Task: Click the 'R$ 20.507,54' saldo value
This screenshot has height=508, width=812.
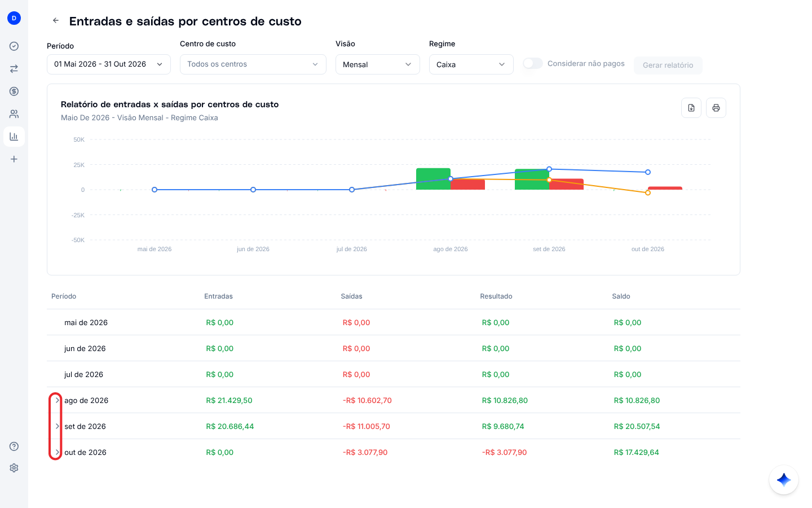Action: click(637, 426)
